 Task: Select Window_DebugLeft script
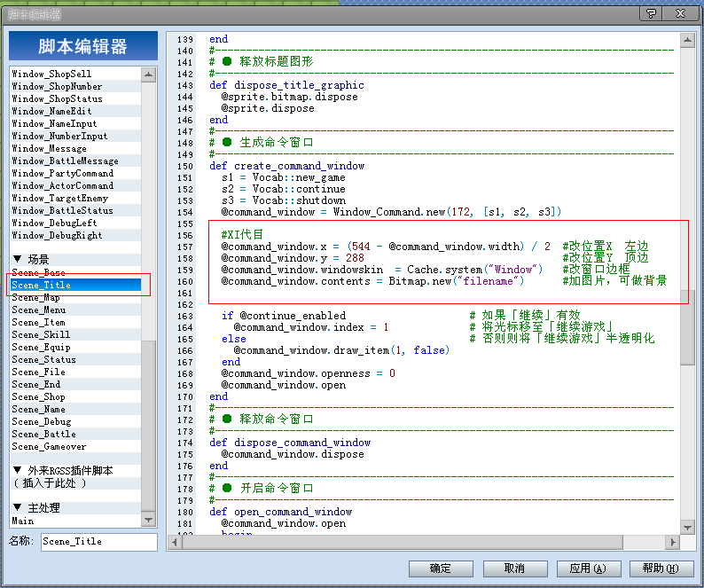pyautogui.click(x=75, y=223)
